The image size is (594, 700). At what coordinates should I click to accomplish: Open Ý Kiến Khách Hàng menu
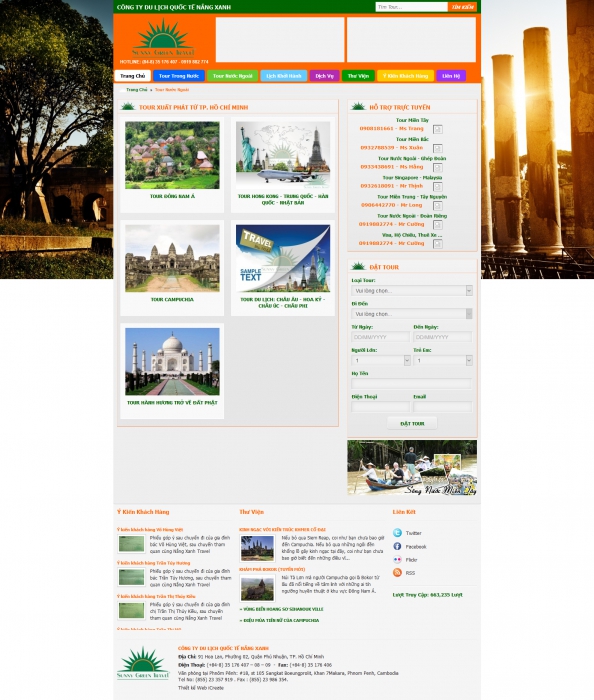pyautogui.click(x=405, y=76)
